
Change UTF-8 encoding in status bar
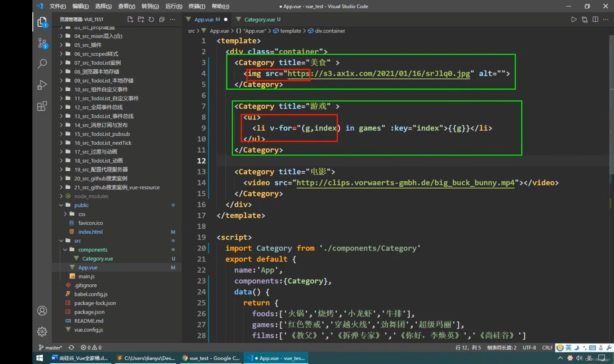point(529,348)
